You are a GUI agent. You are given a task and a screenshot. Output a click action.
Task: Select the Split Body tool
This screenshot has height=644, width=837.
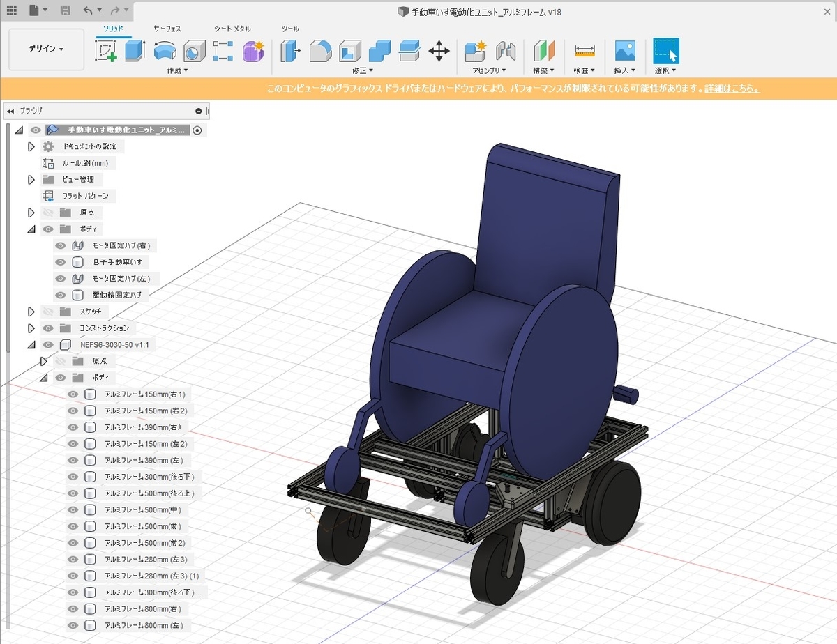tap(409, 51)
